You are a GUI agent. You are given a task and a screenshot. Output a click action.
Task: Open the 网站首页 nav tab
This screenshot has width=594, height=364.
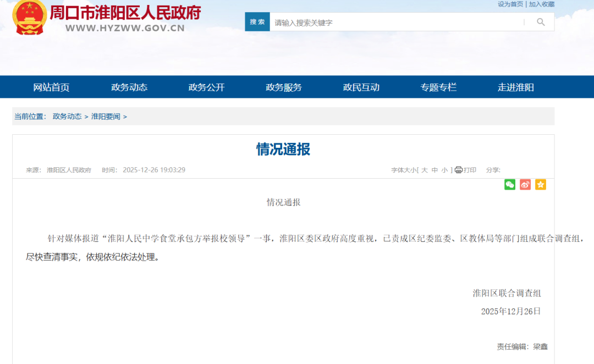click(x=51, y=87)
